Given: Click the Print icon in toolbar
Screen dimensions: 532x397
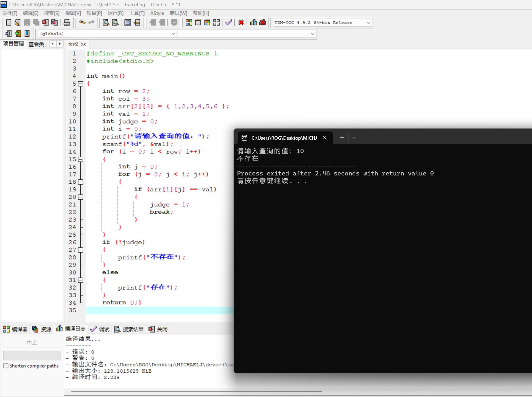Looking at the screenshot, I should (x=67, y=23).
